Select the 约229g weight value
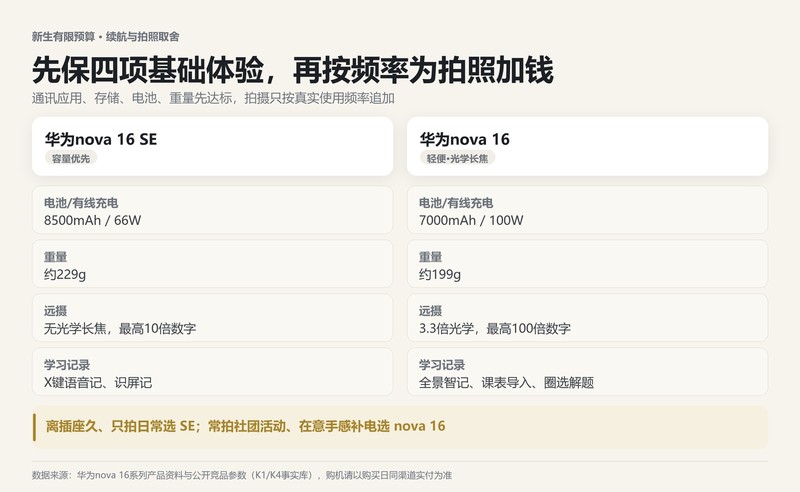 coord(65,275)
